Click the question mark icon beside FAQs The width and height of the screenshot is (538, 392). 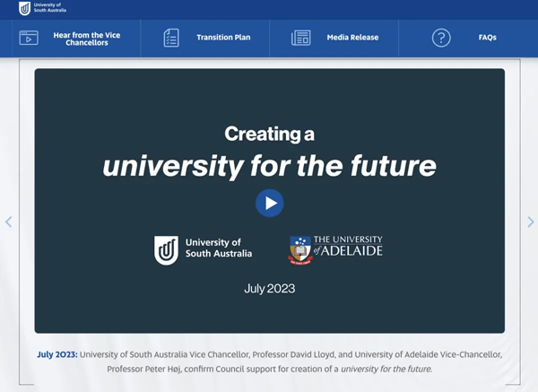coord(440,39)
